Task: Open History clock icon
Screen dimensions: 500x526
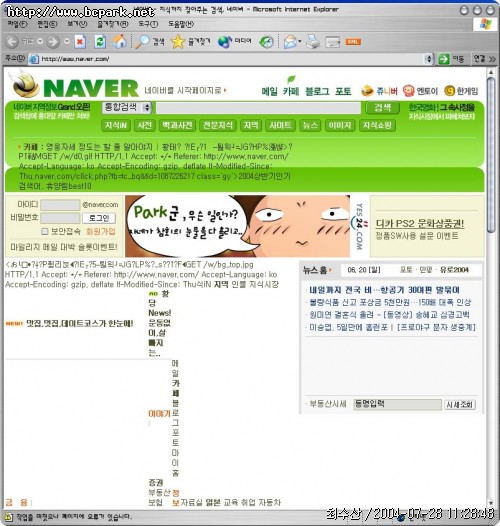Action: pyautogui.click(x=267, y=42)
